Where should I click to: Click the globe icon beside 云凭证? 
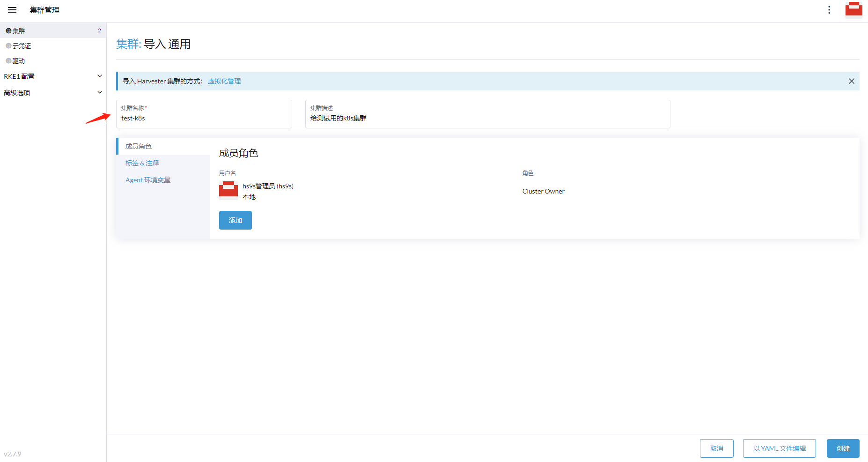point(8,46)
